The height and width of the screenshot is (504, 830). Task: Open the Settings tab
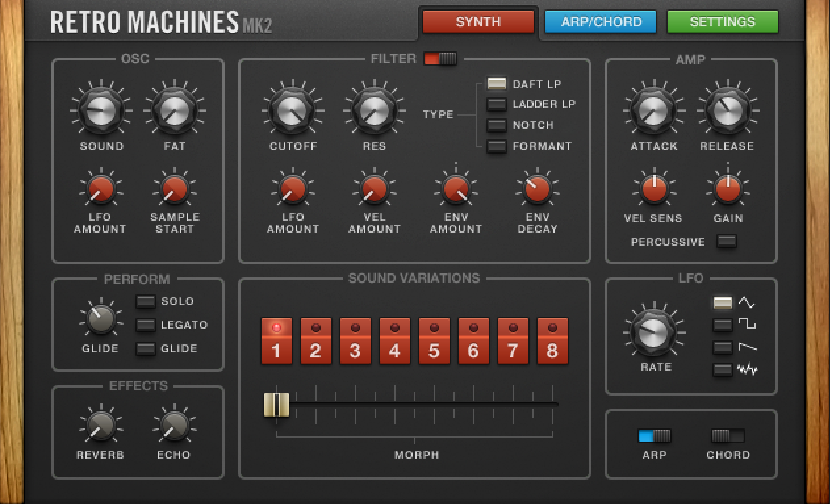[x=722, y=22]
